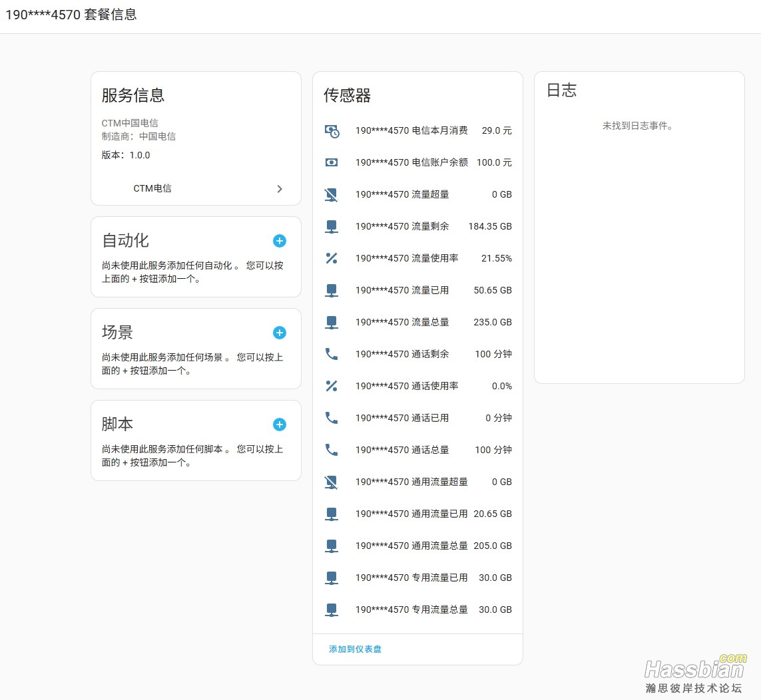Click the 传感器 card heading

tap(348, 95)
